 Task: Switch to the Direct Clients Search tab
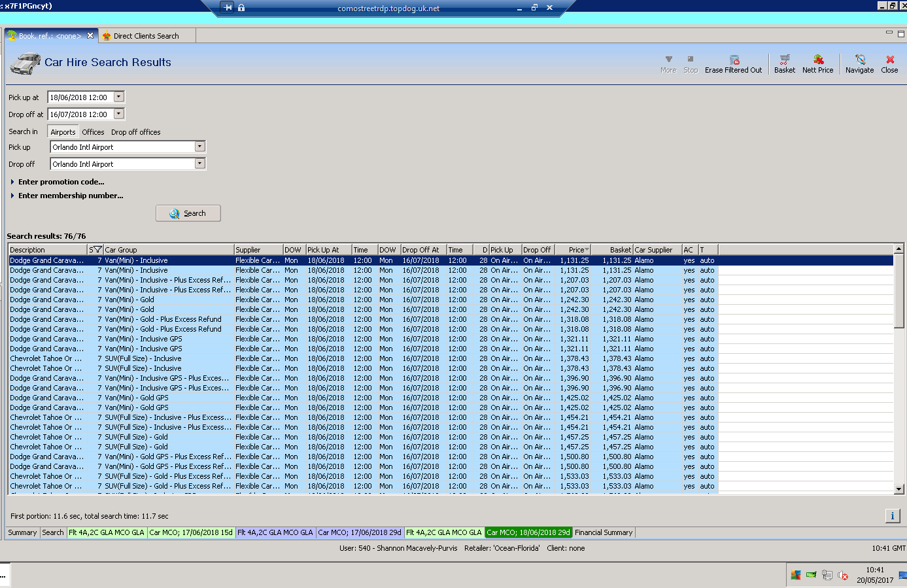pyautogui.click(x=145, y=36)
